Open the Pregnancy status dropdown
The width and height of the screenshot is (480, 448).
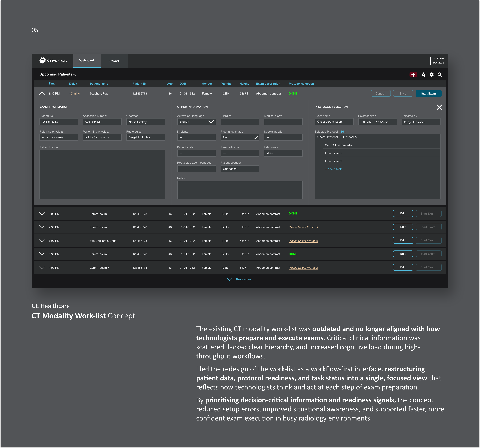pos(255,137)
